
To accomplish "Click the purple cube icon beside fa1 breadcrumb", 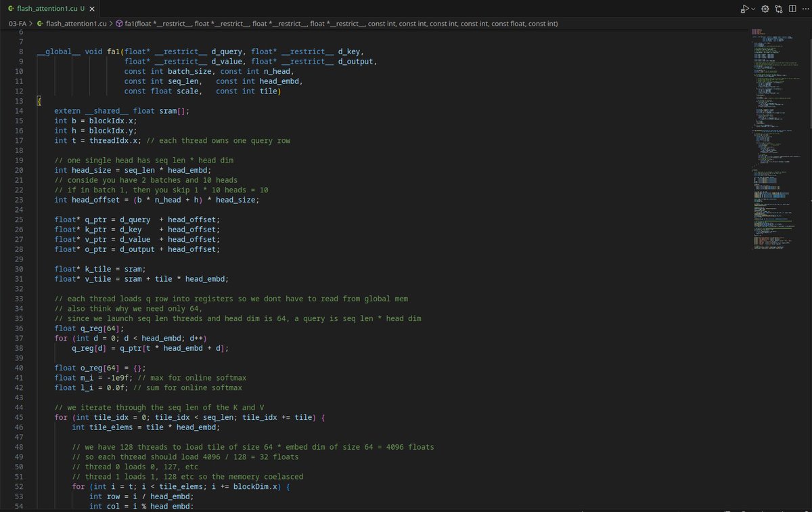I will coord(118,24).
